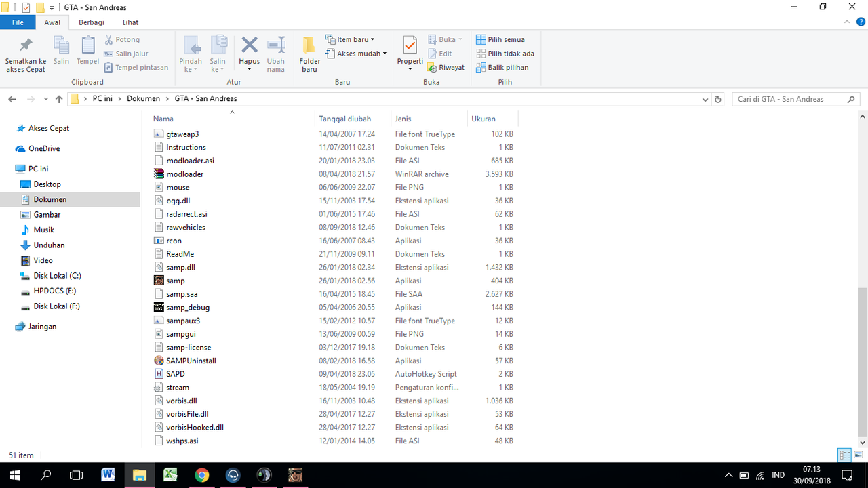This screenshot has width=868, height=488.
Task: Select the samp application icon
Action: pyautogui.click(x=159, y=281)
